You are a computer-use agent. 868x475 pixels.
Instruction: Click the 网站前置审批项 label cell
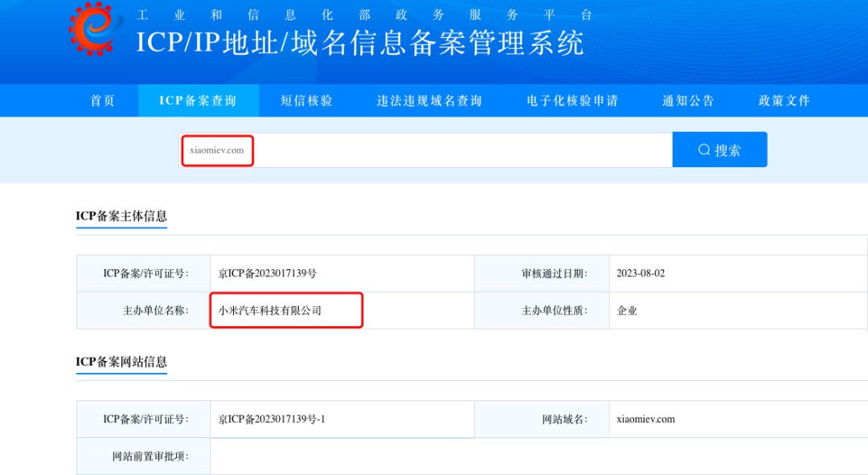[x=143, y=457]
